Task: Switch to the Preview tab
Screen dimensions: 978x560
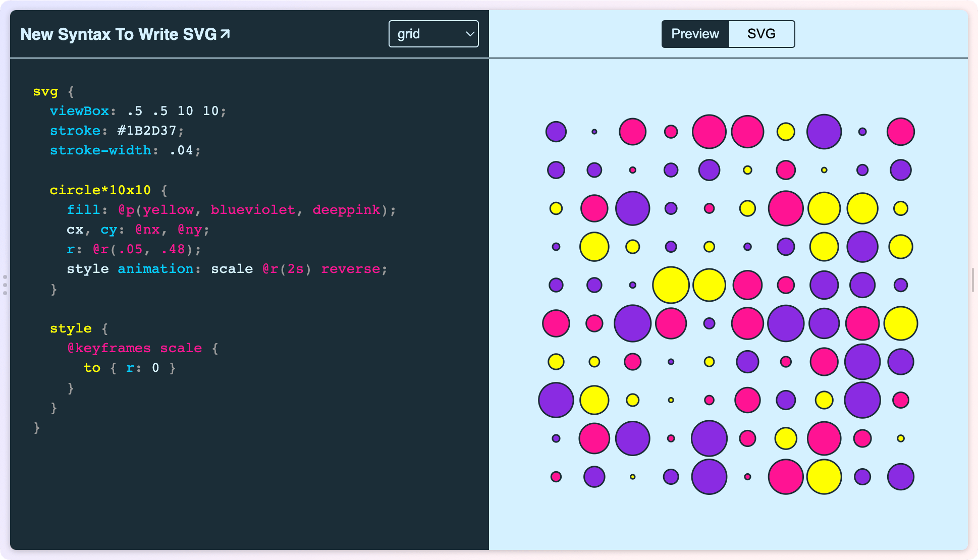Action: (x=695, y=34)
